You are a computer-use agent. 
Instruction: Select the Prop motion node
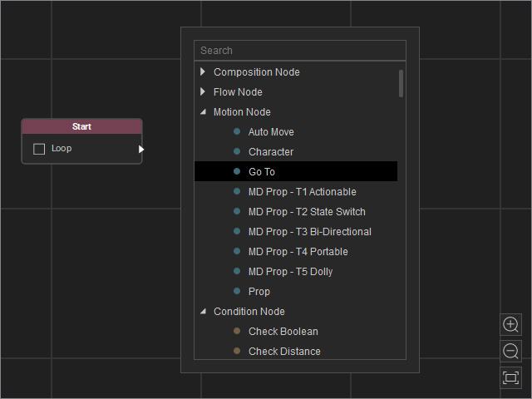(296, 292)
